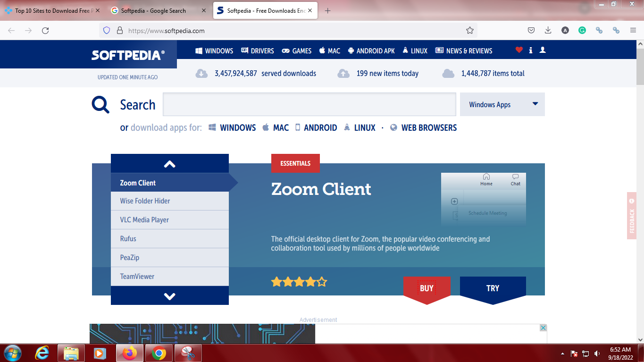Click the dark circular A extension icon

565,30
